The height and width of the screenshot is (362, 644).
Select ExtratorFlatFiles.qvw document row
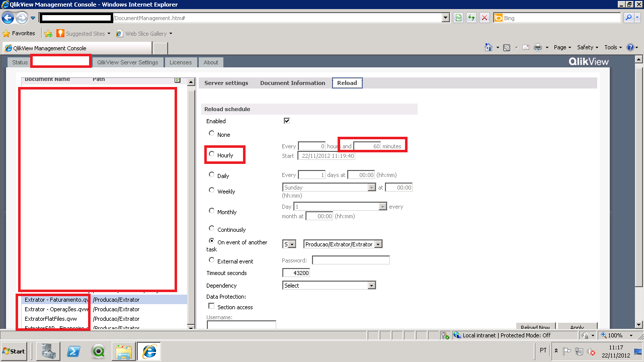pos(104,319)
